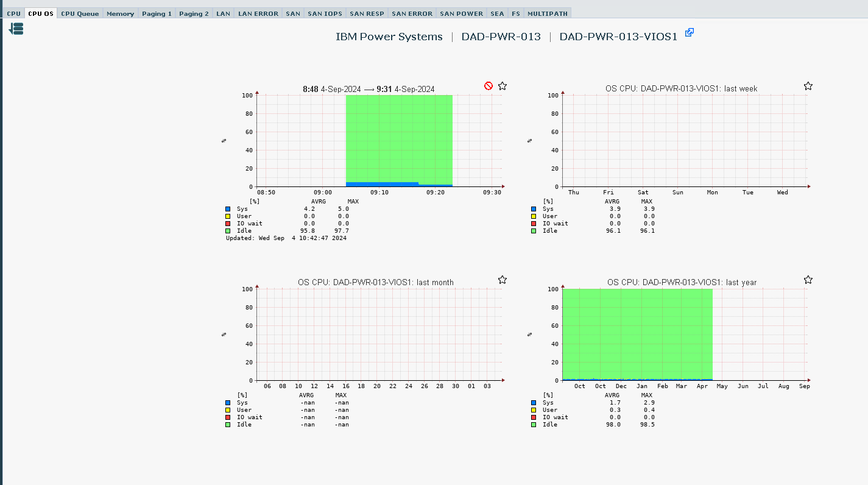
Task: Star the last year OS CPU graph
Action: coord(808,280)
